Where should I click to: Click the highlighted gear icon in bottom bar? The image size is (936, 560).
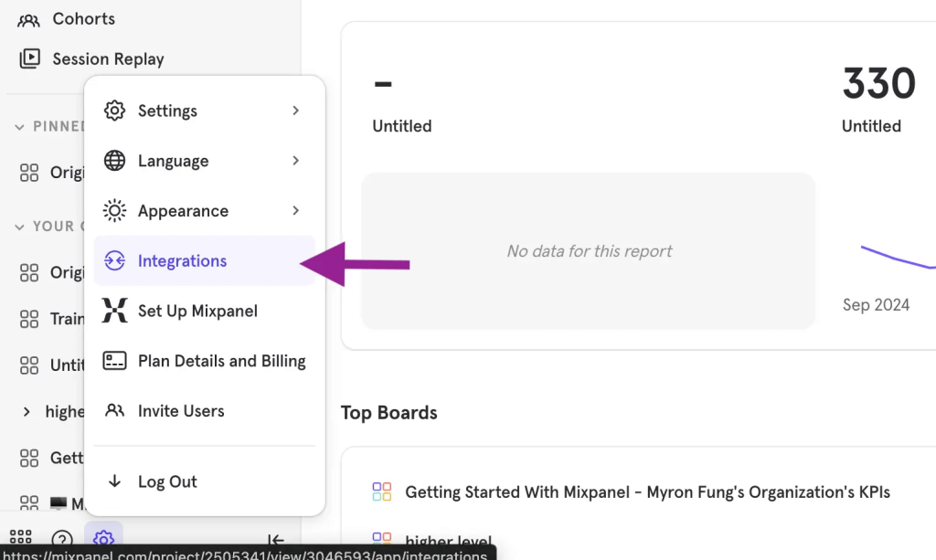point(103,539)
